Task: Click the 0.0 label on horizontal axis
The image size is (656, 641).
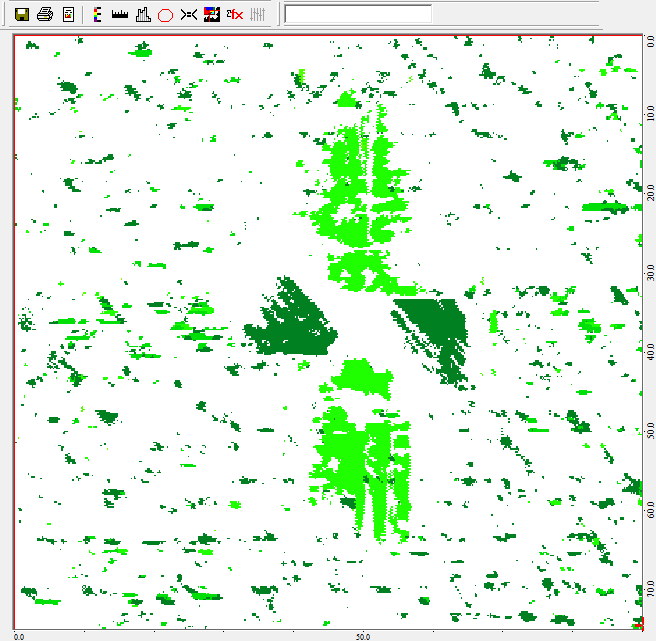Action: [19, 635]
